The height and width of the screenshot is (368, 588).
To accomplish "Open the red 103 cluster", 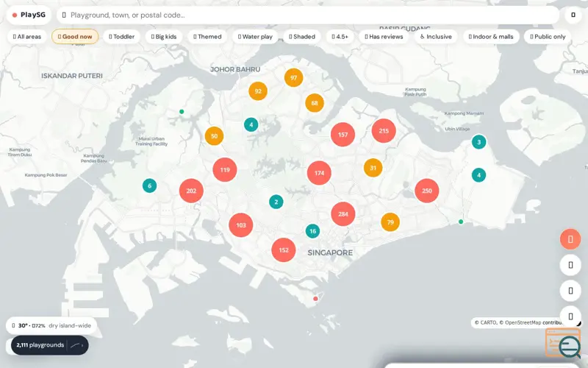I will coord(241,225).
